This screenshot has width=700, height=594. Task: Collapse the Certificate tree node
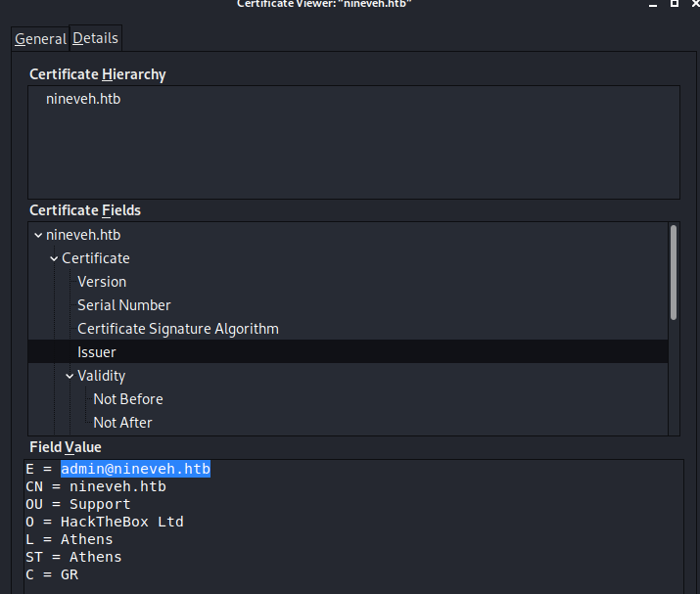[53, 258]
